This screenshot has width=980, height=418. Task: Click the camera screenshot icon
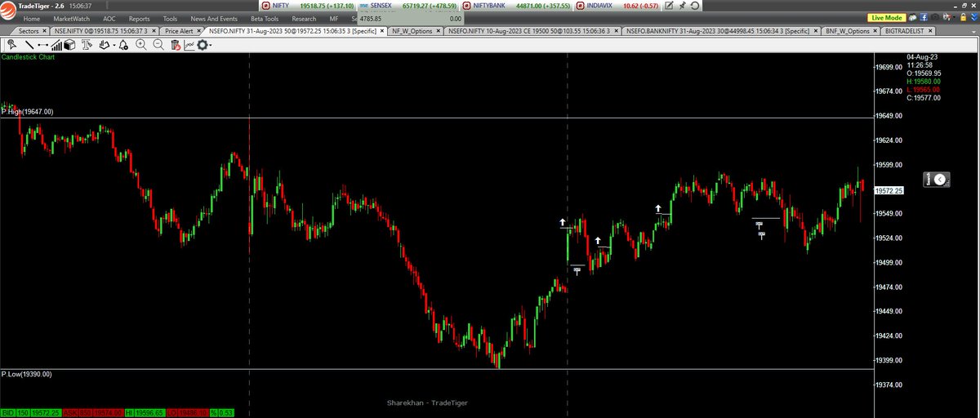(935, 18)
